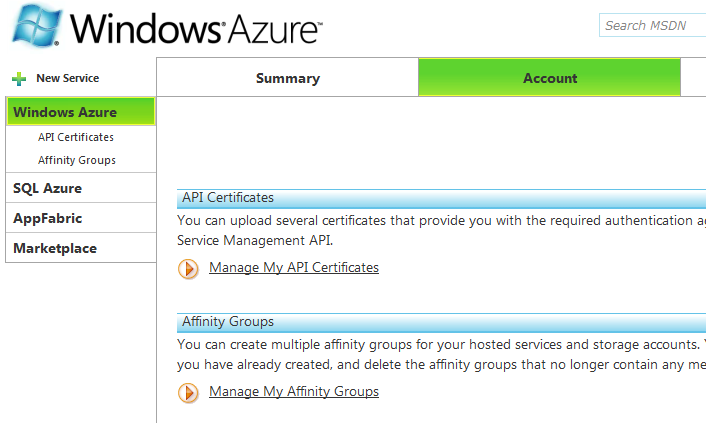Expand the SQL Azure section
Image resolution: width=706 pixels, height=423 pixels.
(x=81, y=188)
